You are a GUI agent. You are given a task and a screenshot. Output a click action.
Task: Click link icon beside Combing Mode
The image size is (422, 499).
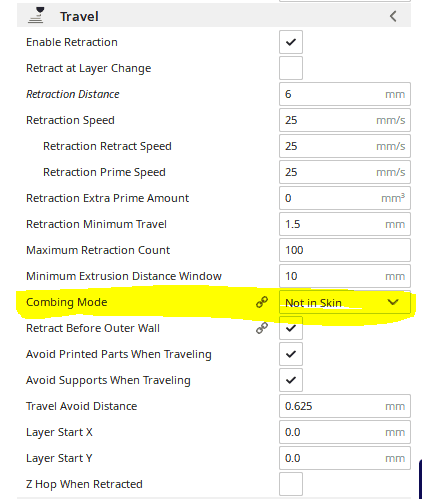[x=262, y=302]
